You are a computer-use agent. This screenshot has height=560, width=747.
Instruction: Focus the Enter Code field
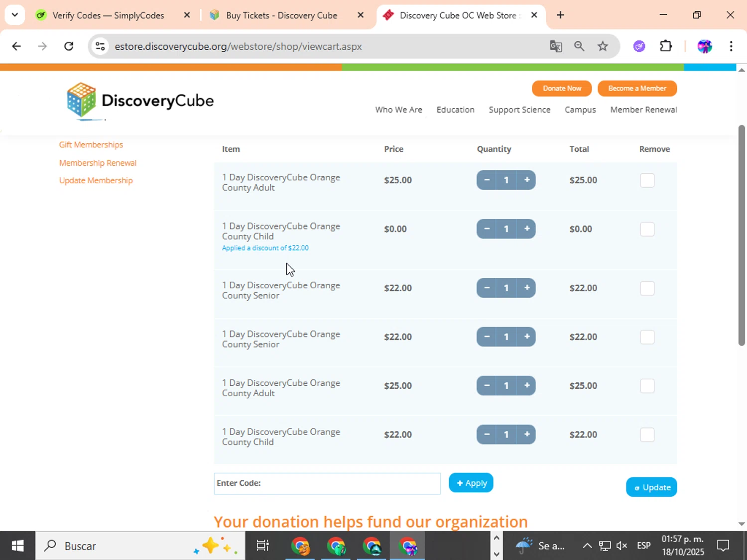[x=327, y=483]
